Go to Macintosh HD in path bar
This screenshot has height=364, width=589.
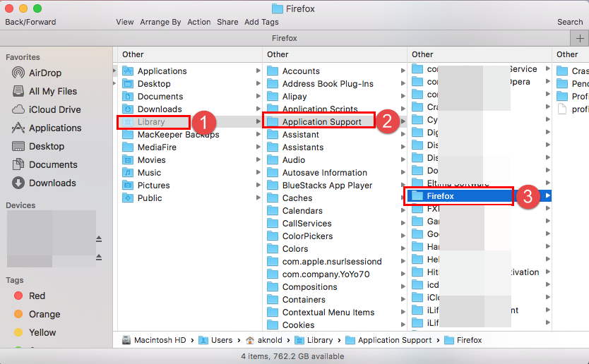(x=155, y=340)
